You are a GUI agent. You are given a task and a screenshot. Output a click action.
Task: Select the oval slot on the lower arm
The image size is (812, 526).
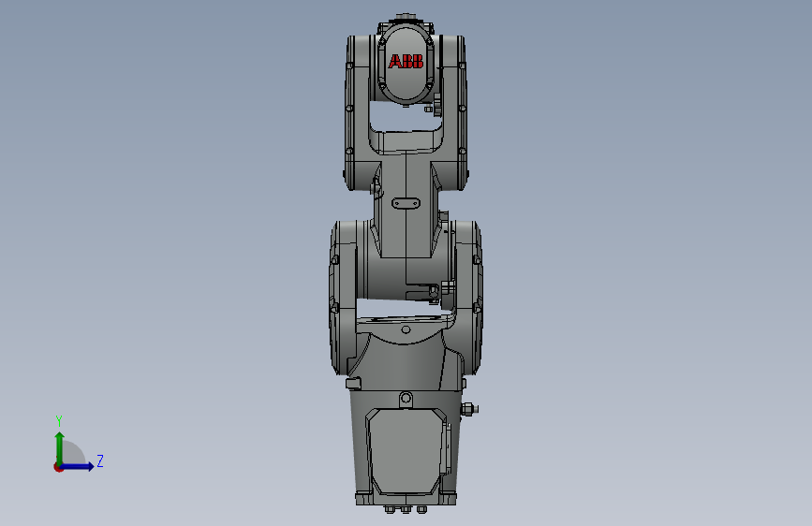click(x=406, y=203)
